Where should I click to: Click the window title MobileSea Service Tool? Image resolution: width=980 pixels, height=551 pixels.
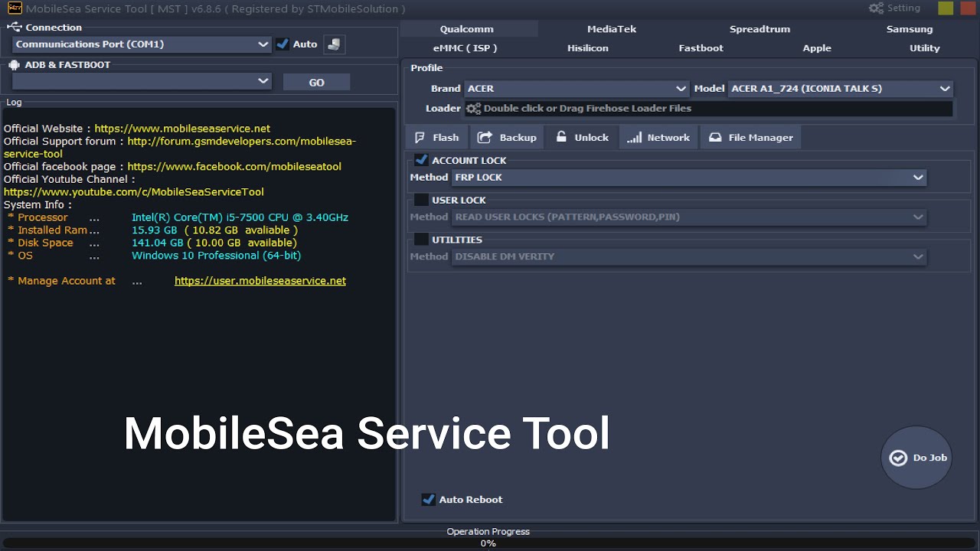216,9
